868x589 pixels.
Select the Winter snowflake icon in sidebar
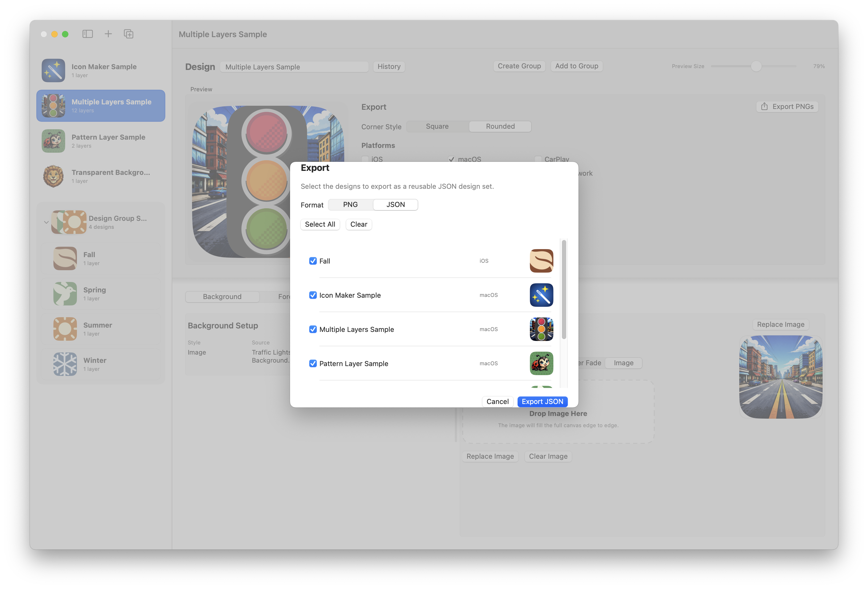point(65,364)
